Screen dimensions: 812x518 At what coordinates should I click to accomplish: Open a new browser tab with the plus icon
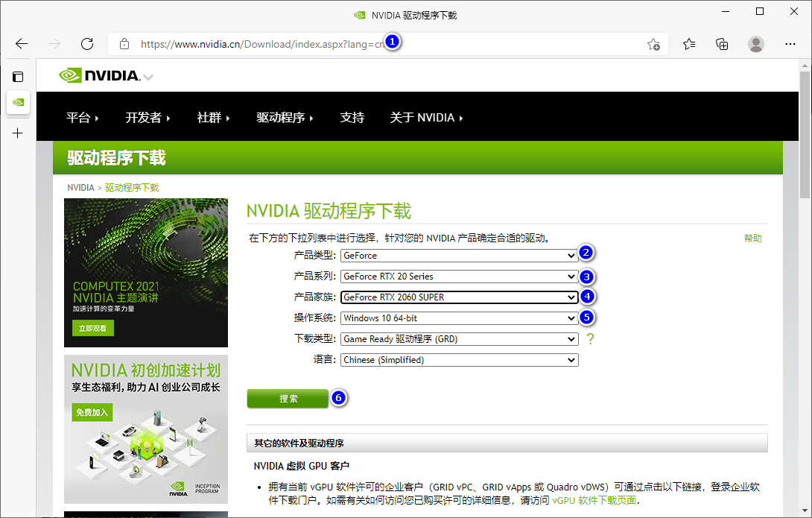(x=17, y=133)
